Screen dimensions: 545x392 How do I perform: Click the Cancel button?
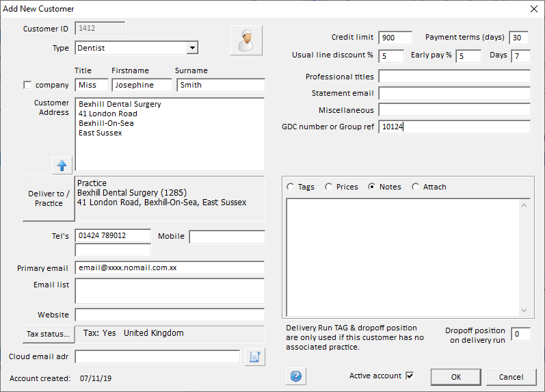click(511, 377)
